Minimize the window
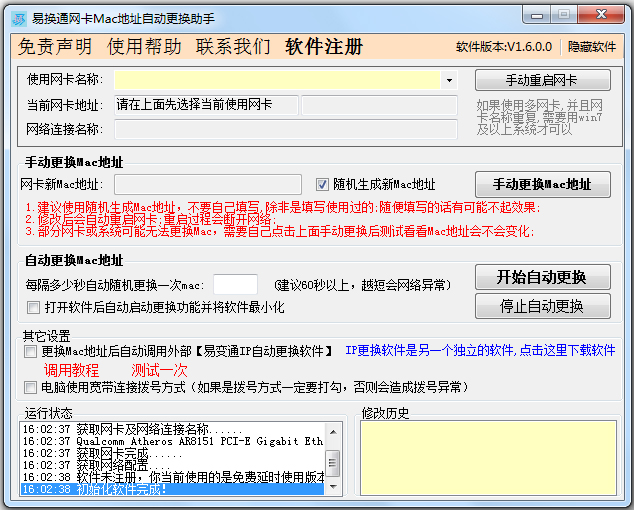The image size is (634, 510). coord(537,15)
